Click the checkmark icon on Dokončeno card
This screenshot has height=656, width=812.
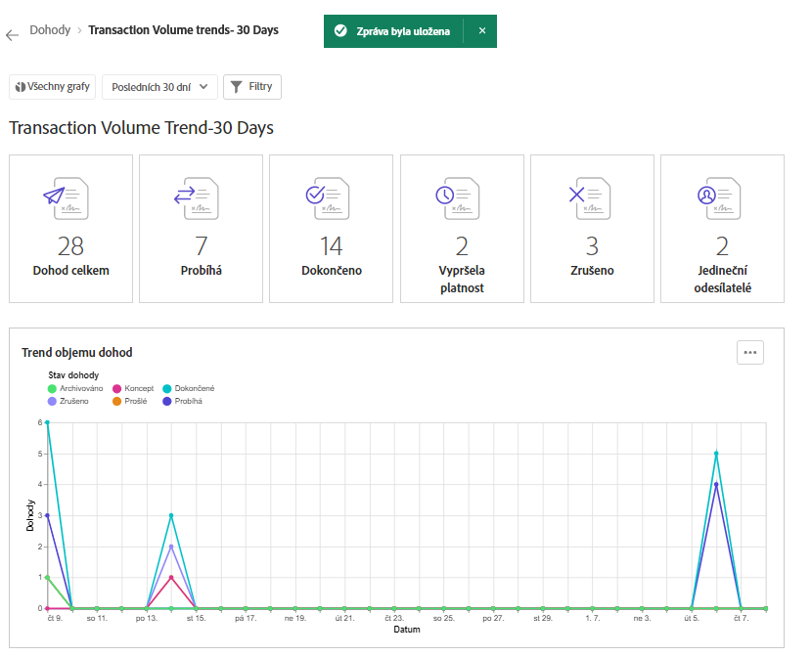tap(327, 198)
